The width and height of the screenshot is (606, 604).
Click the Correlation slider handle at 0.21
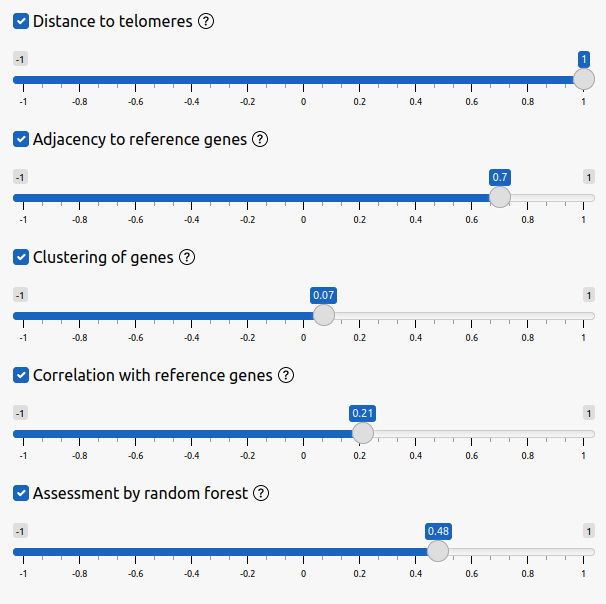pos(363,433)
